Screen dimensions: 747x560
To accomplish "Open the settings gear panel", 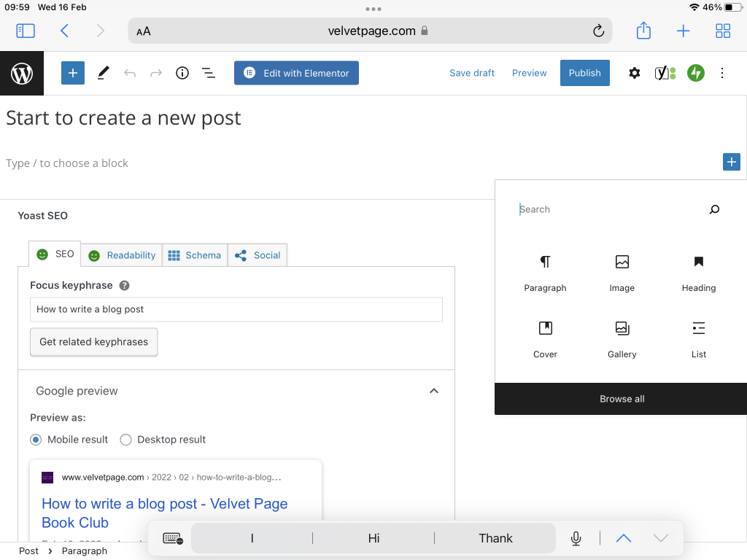I will coord(634,73).
